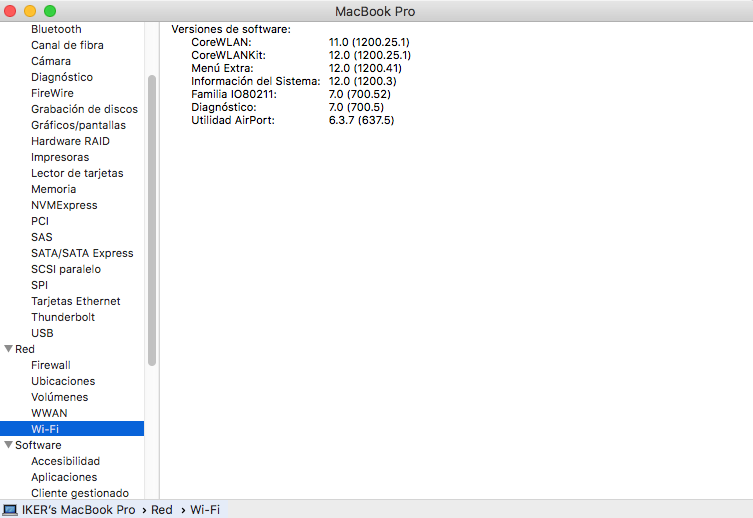Collapse the Software section disclosure triangle
753x518 pixels.
pyautogui.click(x=8, y=445)
